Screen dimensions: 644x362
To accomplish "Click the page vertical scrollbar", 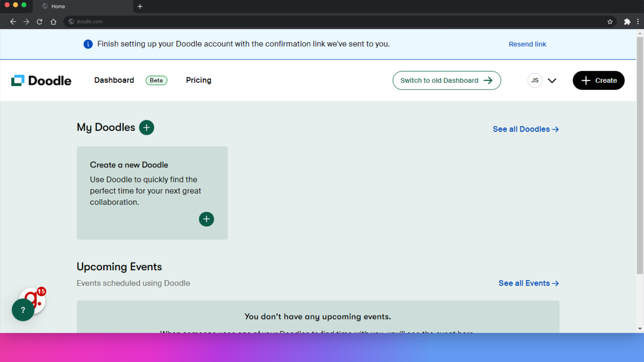I will (x=640, y=155).
